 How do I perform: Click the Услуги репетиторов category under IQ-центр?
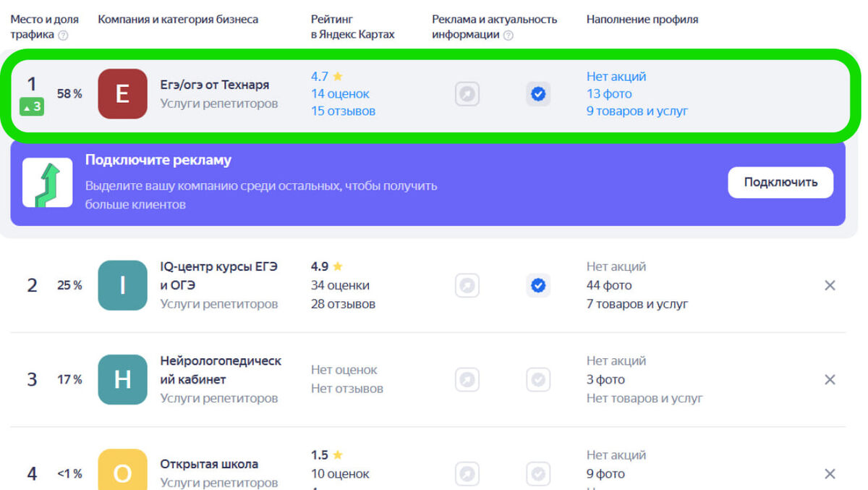(x=219, y=304)
